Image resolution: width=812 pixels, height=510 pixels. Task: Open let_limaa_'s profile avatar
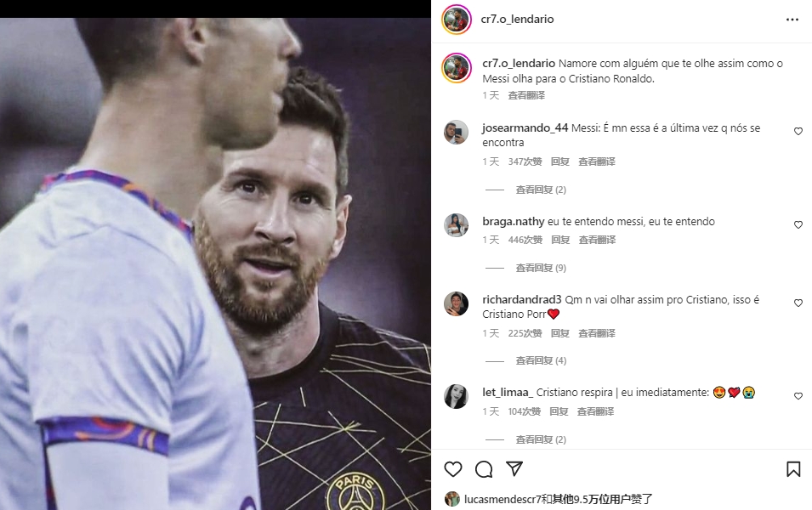point(457,397)
